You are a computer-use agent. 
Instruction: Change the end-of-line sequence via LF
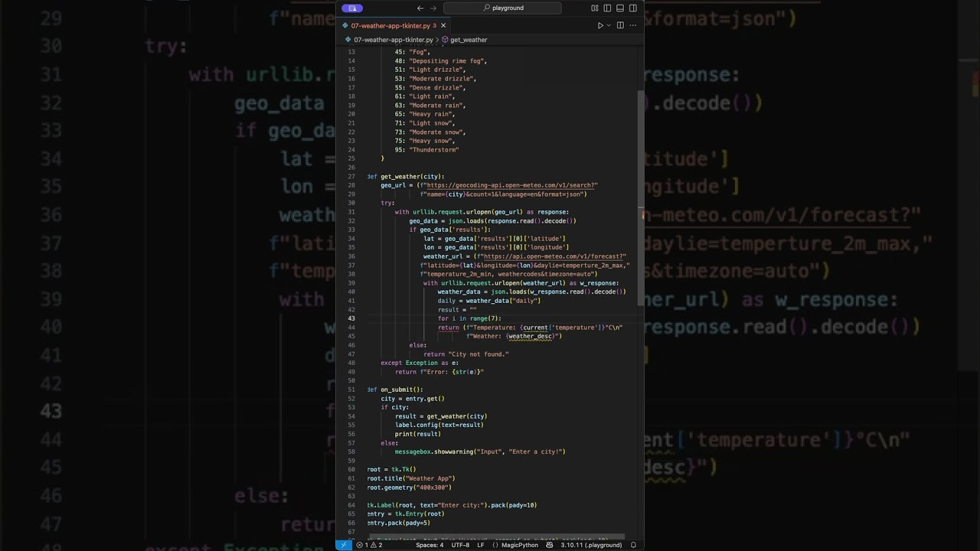pyautogui.click(x=481, y=545)
